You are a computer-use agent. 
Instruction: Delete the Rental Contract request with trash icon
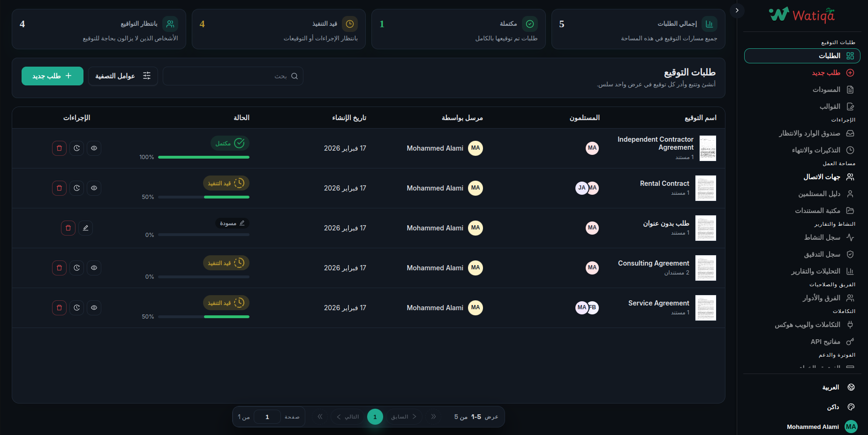pos(59,188)
